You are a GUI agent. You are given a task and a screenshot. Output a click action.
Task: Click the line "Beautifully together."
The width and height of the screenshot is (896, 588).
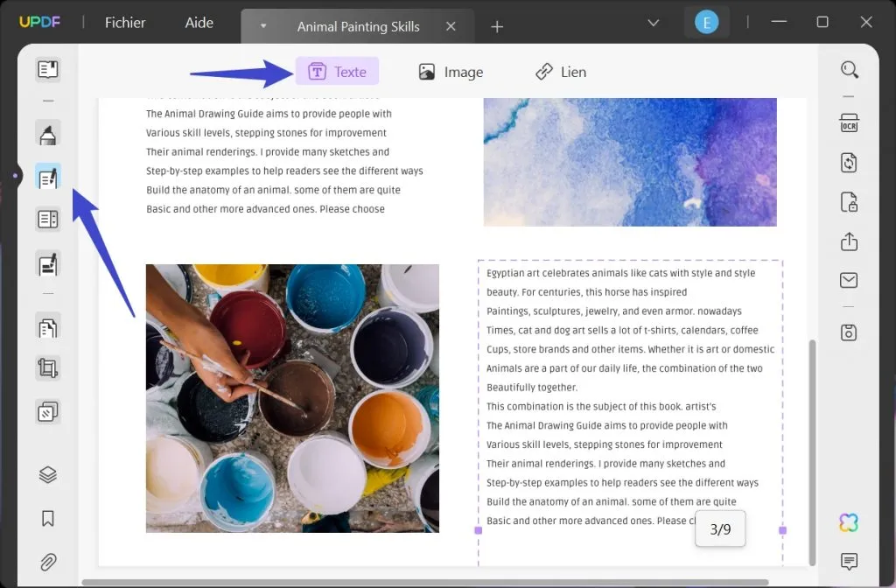pyautogui.click(x=532, y=388)
